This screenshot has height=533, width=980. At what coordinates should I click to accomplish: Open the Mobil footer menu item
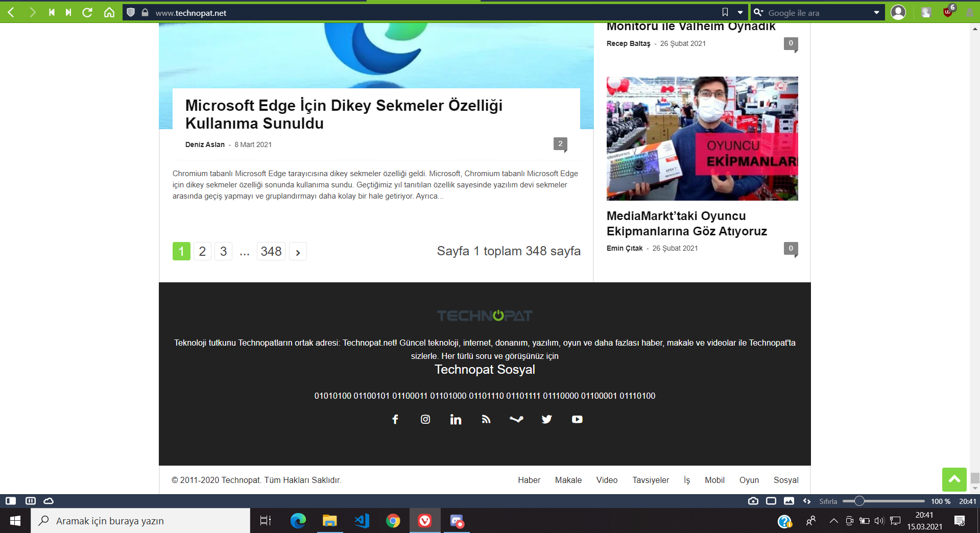(714, 480)
